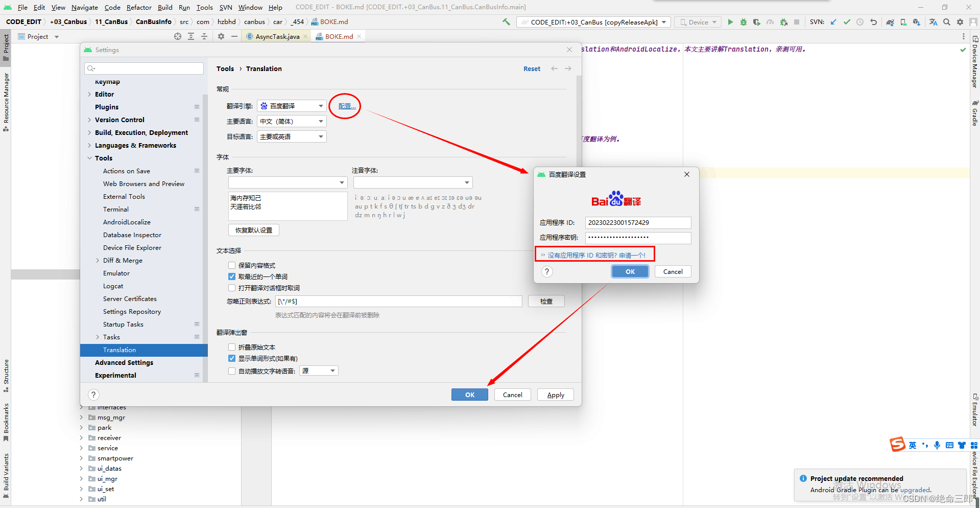
Task: Toggle 保留内容格式 checkbox
Action: [x=232, y=265]
